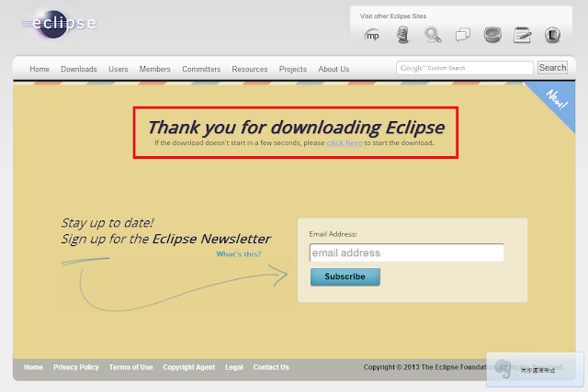Click the Subscribe button
Viewport: 588px width, 392px height.
point(345,276)
